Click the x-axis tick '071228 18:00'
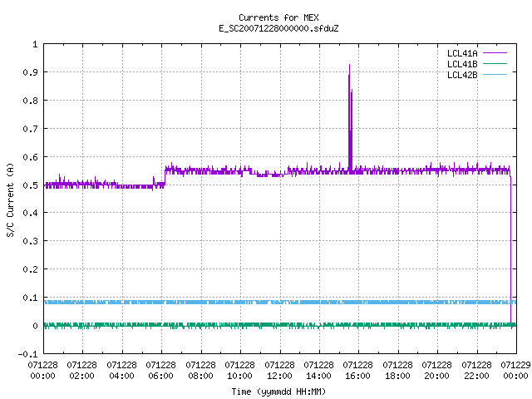Viewport: 532px width, 399px height. click(397, 370)
